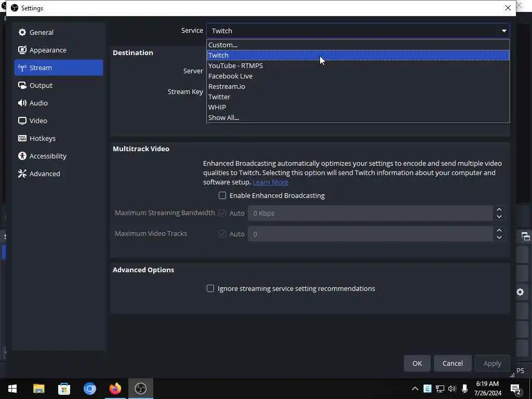Open the Learn More link

[x=270, y=182]
